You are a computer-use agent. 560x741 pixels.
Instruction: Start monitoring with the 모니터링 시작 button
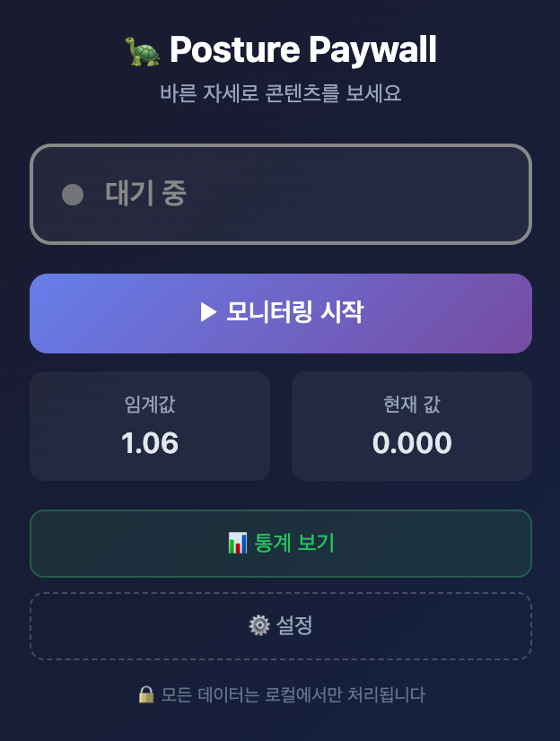(x=280, y=313)
